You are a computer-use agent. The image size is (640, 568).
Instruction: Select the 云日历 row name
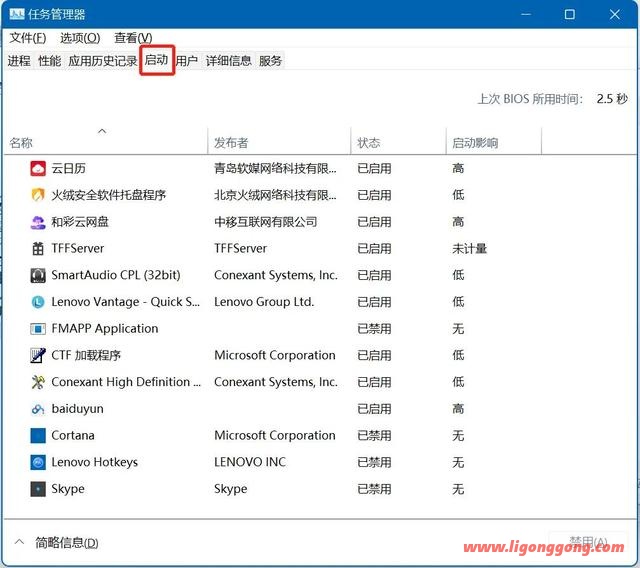point(69,168)
